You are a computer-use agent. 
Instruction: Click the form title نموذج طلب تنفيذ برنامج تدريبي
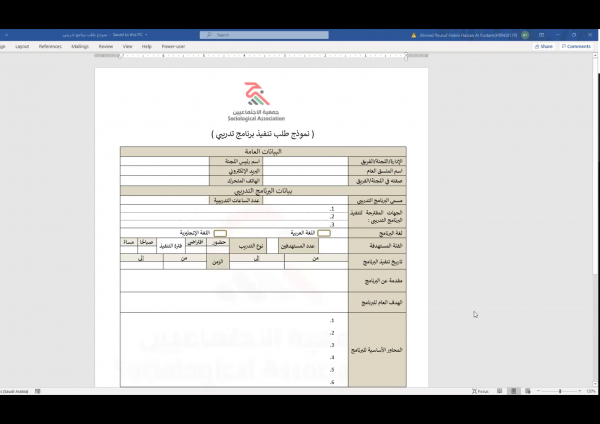(x=262, y=134)
